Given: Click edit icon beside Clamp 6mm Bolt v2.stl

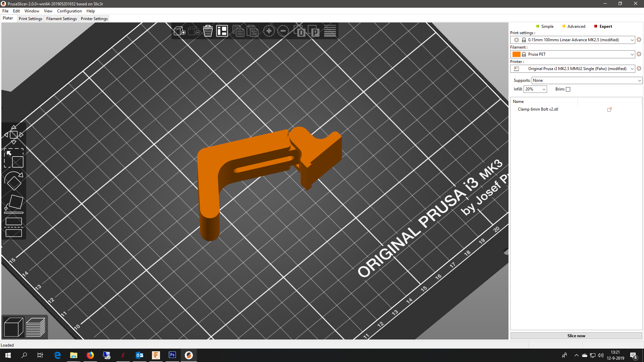Looking at the screenshot, I should coord(609,110).
